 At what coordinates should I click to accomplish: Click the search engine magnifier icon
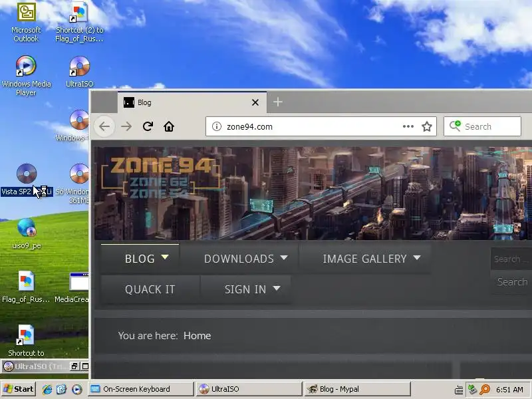click(455, 126)
